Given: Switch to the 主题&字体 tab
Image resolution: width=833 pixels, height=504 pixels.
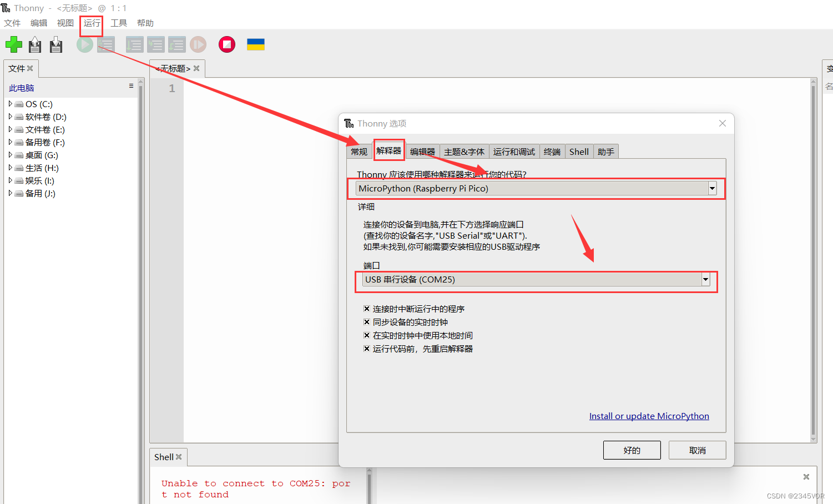Looking at the screenshot, I should click(x=464, y=152).
